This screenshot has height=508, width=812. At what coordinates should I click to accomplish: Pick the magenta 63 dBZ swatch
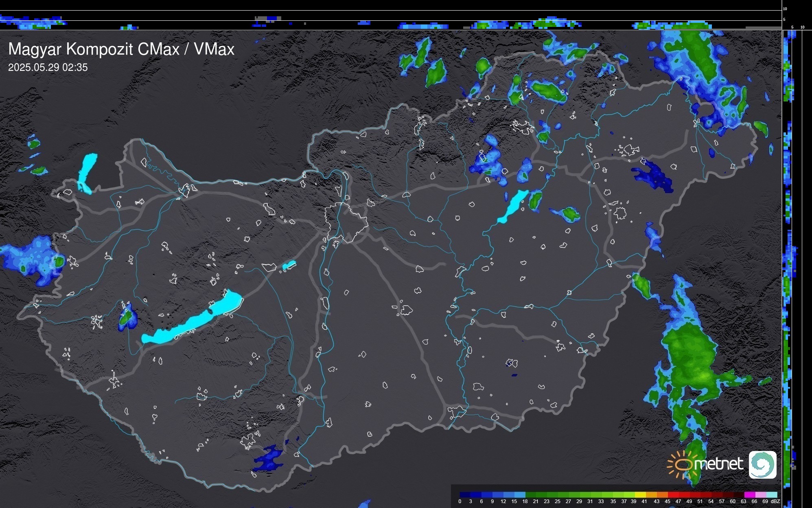pos(749,495)
